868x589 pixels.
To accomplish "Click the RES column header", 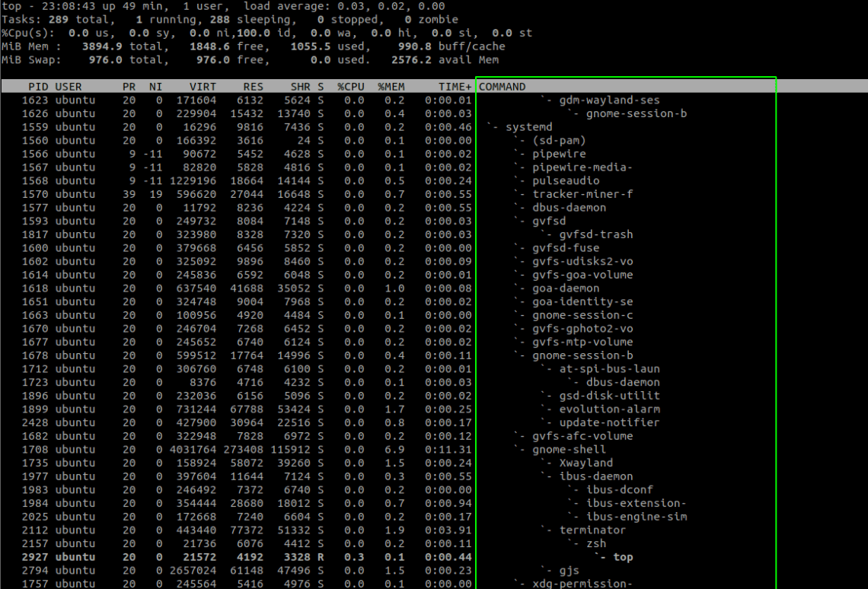I will [254, 87].
